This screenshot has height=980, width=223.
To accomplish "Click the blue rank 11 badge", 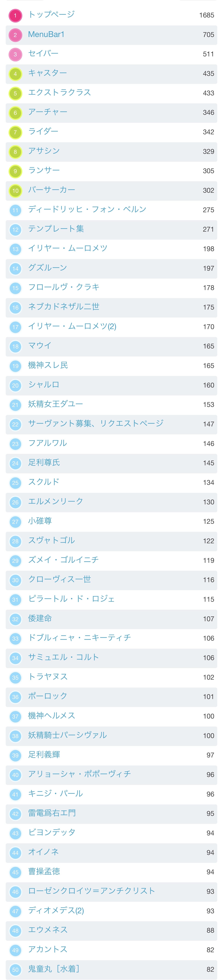I will [15, 210].
